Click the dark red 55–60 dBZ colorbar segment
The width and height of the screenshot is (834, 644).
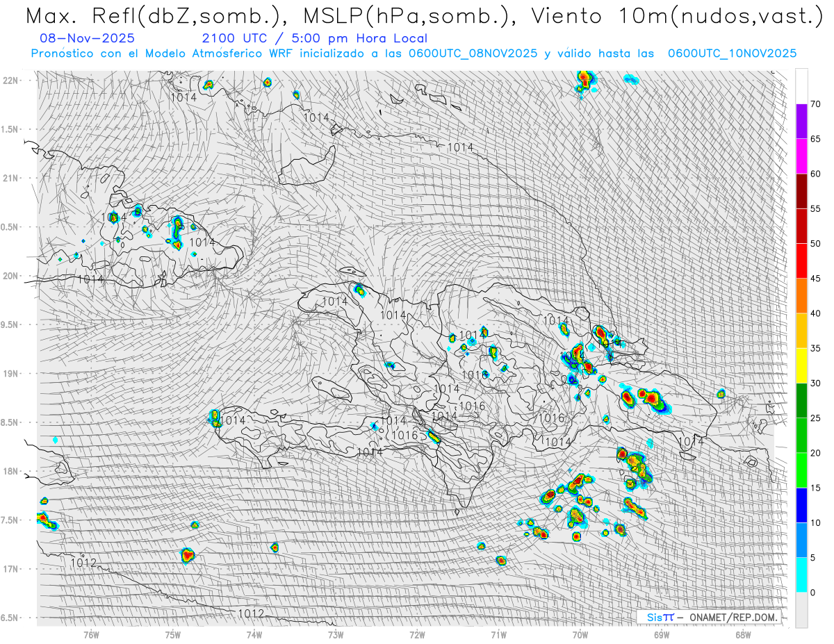click(x=801, y=191)
